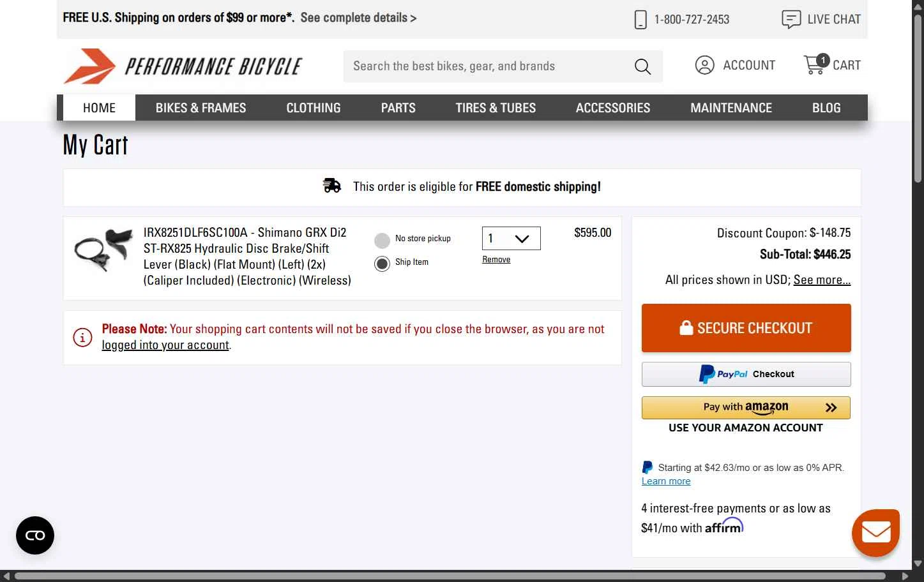Open the shopping cart icon
This screenshot has height=582, width=924.
[816, 64]
